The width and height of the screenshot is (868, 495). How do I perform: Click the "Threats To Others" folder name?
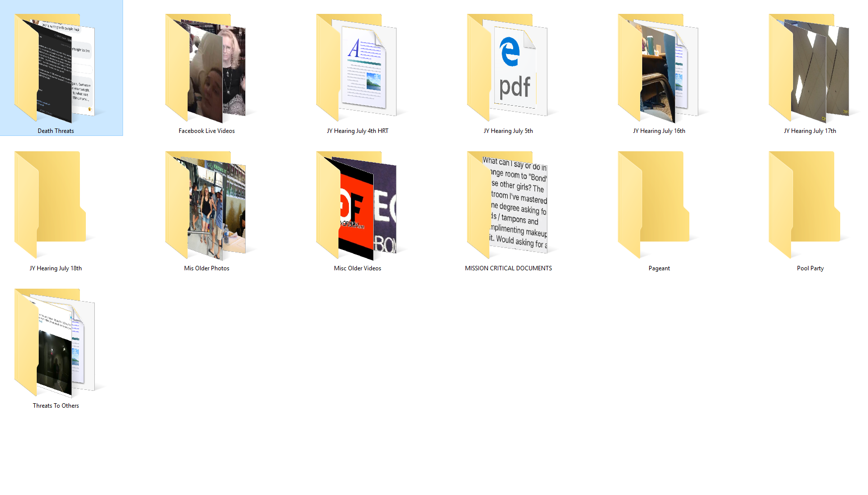[x=56, y=406]
